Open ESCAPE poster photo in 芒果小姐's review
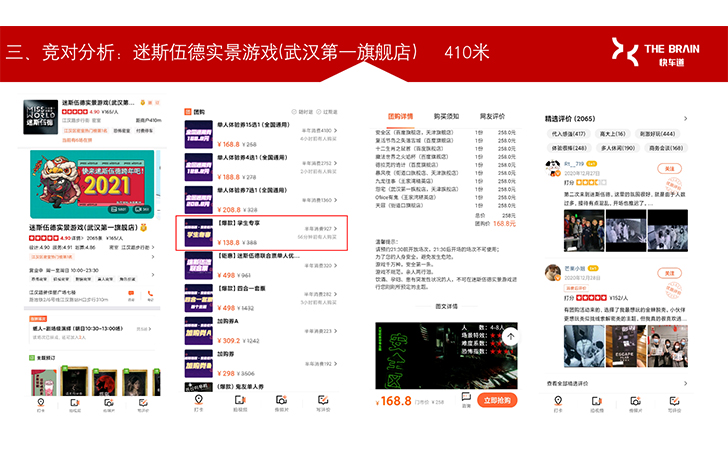This screenshot has height=456, width=728. point(625,346)
